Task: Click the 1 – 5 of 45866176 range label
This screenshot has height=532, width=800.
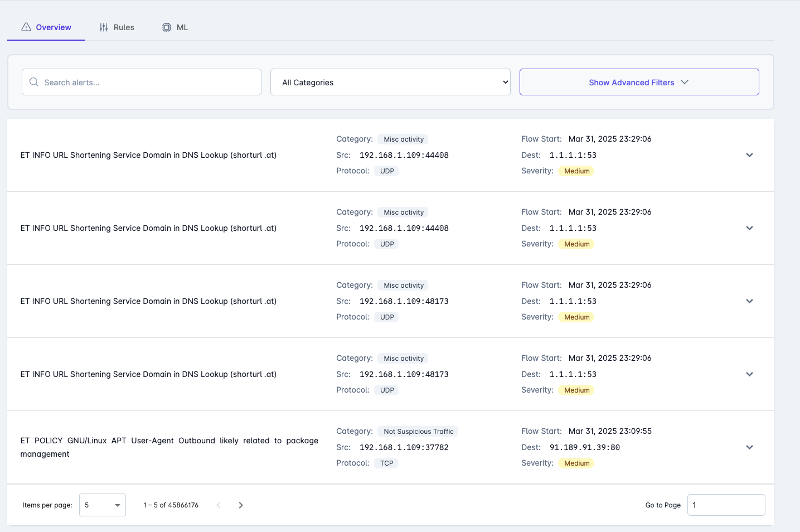Action: pos(171,505)
